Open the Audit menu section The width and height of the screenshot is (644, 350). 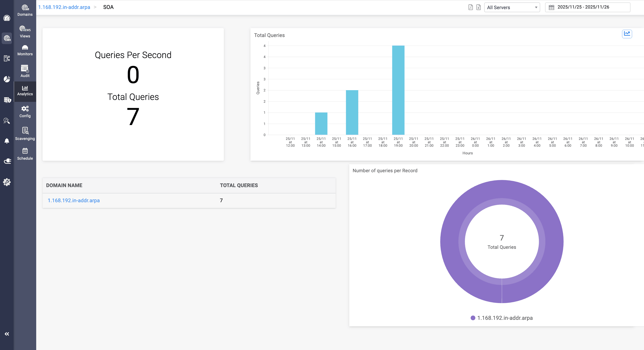click(x=25, y=71)
